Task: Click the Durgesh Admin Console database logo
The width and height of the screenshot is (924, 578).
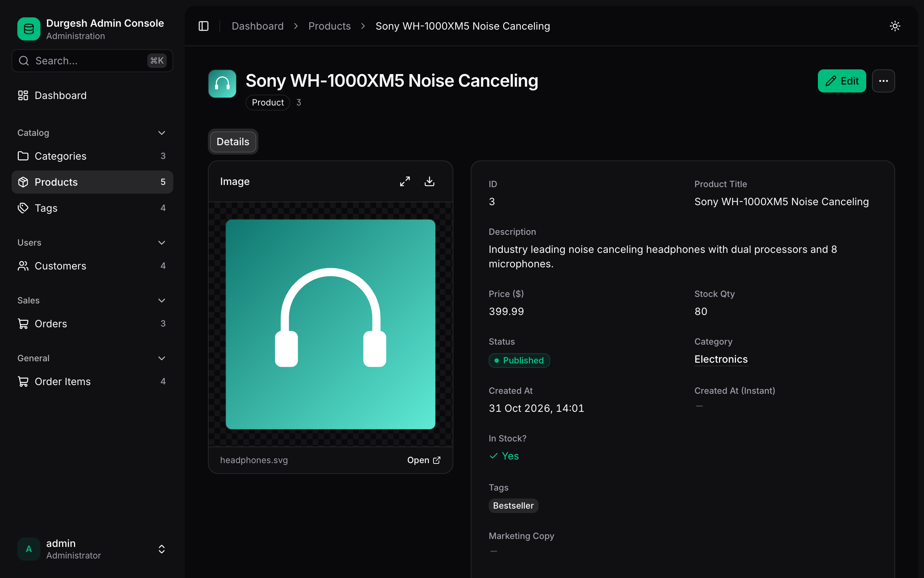Action: [x=29, y=29]
